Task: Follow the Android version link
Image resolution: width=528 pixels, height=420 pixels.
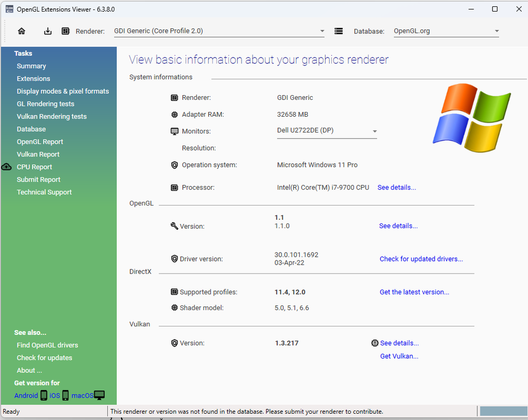Action: click(26, 395)
